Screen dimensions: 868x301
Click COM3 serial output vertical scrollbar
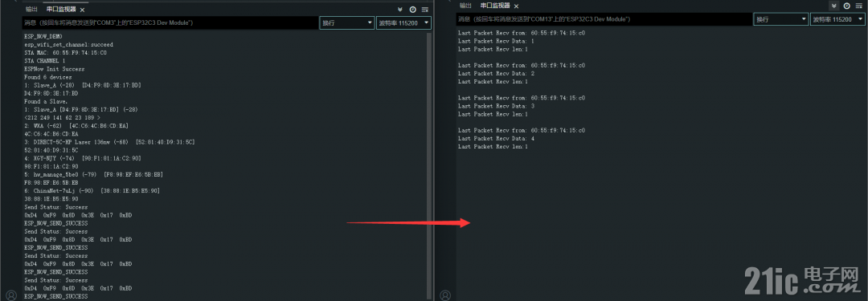[429, 166]
